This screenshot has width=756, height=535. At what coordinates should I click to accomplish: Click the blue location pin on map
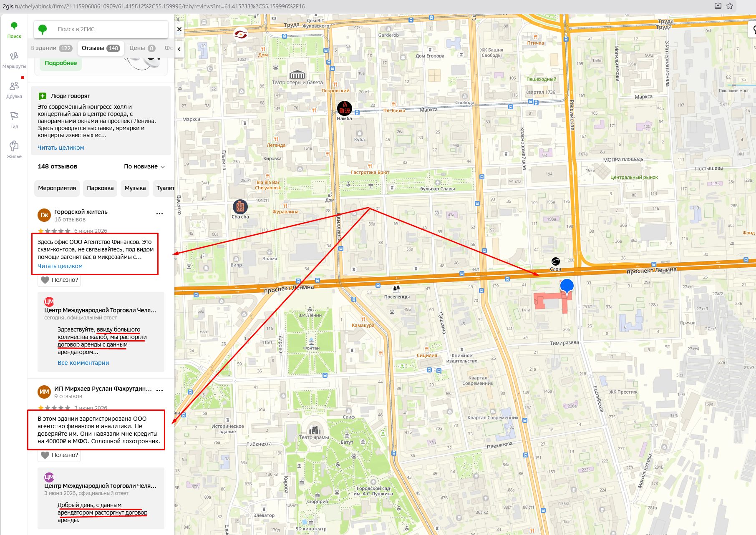[567, 286]
